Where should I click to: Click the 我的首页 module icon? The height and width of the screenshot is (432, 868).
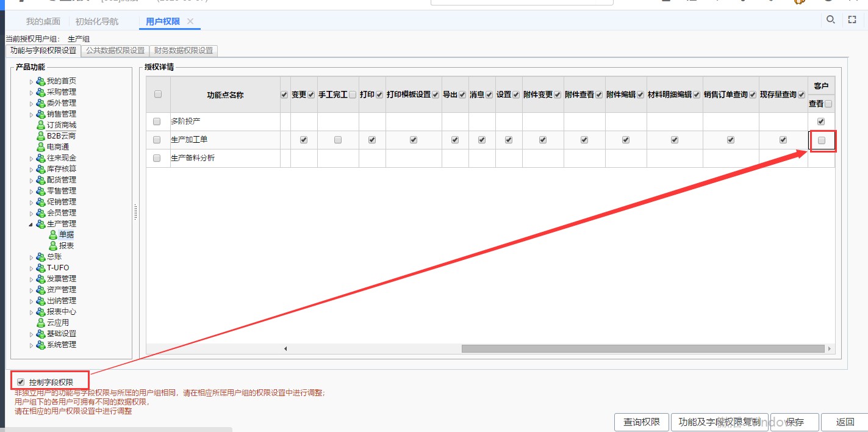click(41, 81)
